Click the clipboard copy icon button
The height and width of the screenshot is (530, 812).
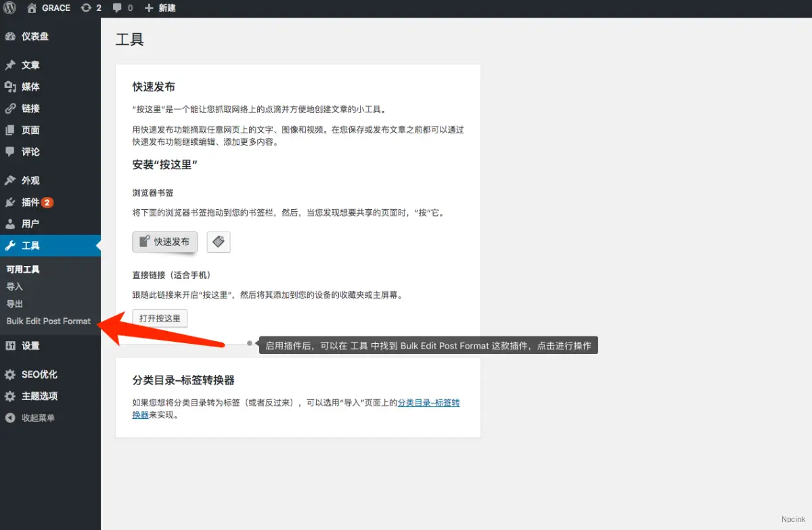(219, 242)
